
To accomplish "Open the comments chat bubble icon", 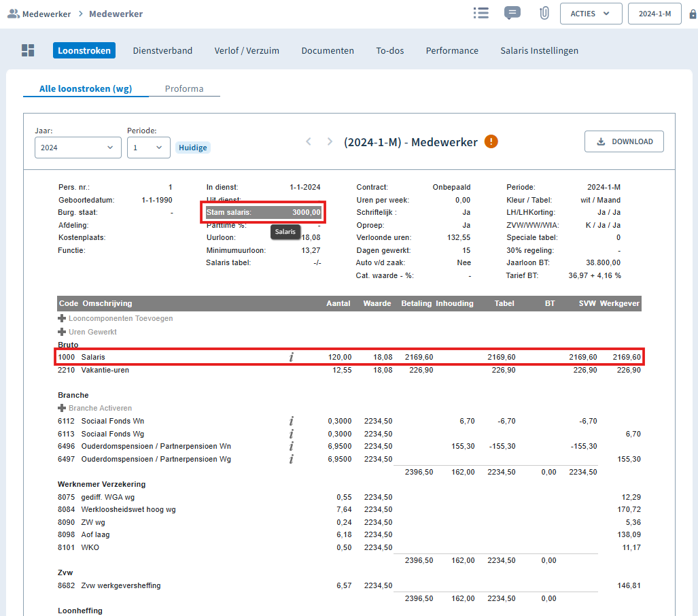I will pos(512,13).
